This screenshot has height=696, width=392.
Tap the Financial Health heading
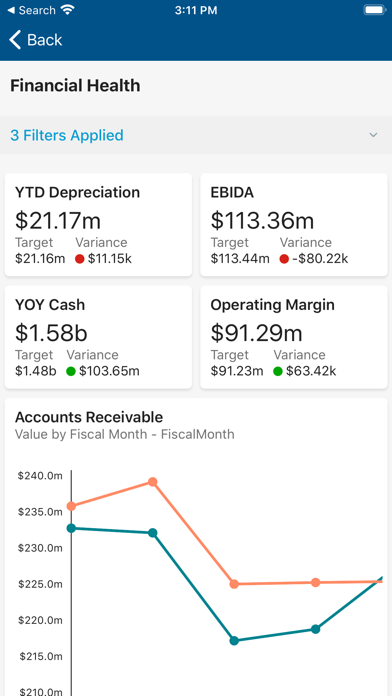[75, 85]
